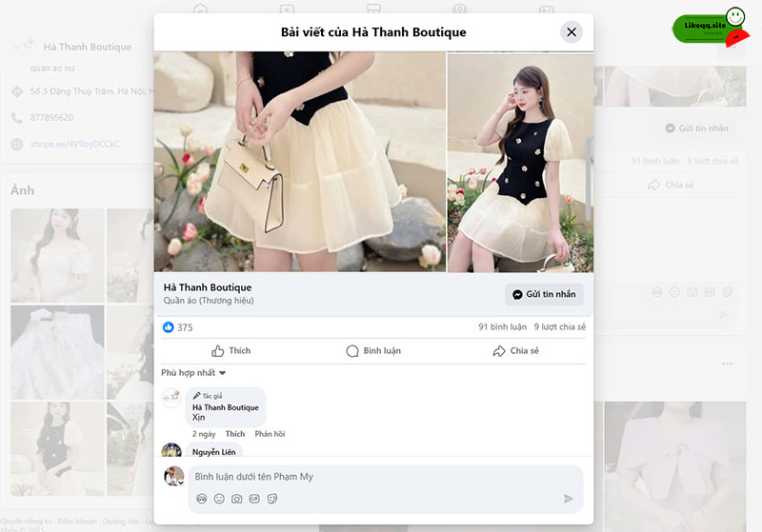Click the send arrow in comment box
Screen dimensions: 762x532
pyautogui.click(x=568, y=499)
